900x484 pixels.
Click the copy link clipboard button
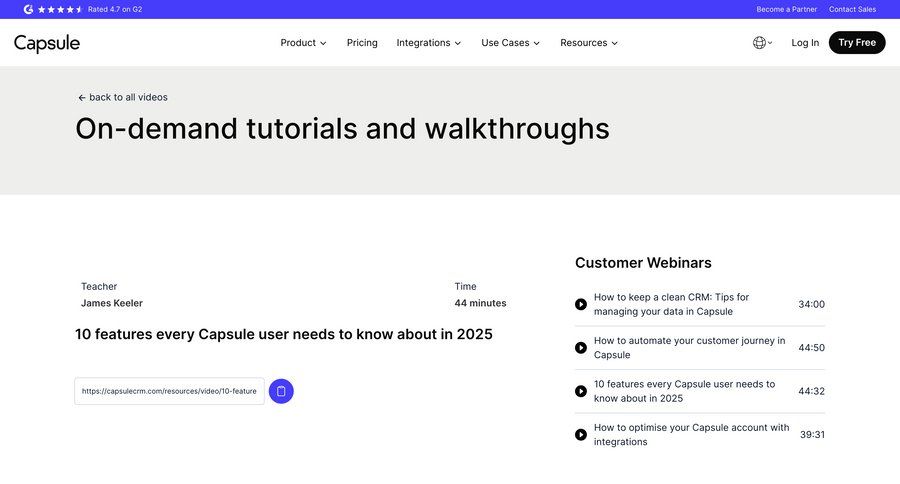tap(281, 391)
